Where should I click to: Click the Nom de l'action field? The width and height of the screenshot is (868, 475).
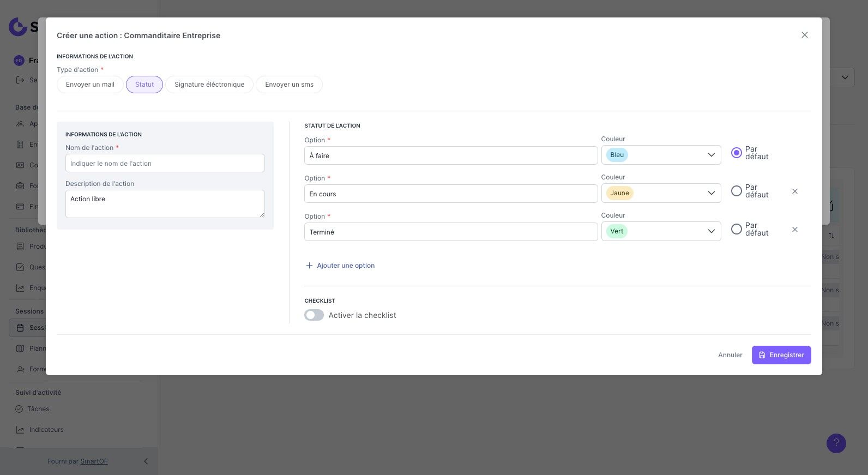(x=165, y=163)
